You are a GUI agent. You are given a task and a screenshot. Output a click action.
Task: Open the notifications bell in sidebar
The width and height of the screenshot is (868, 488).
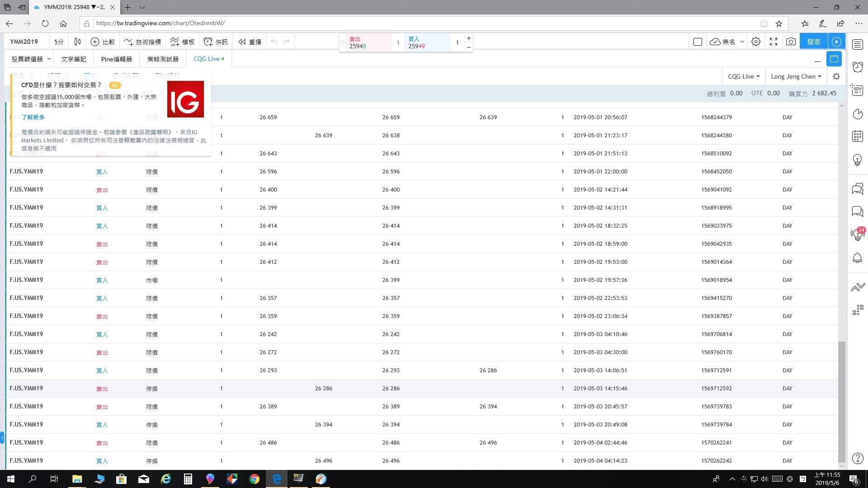pyautogui.click(x=858, y=258)
